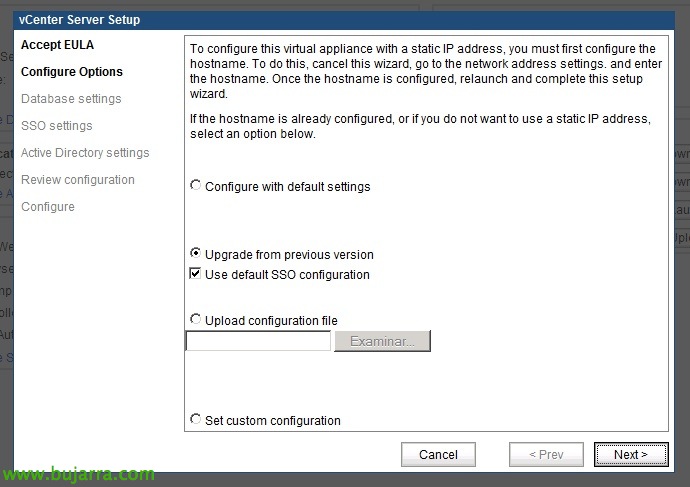Choose Upload configuration file option
This screenshot has width=690, height=487.
pyautogui.click(x=195, y=319)
